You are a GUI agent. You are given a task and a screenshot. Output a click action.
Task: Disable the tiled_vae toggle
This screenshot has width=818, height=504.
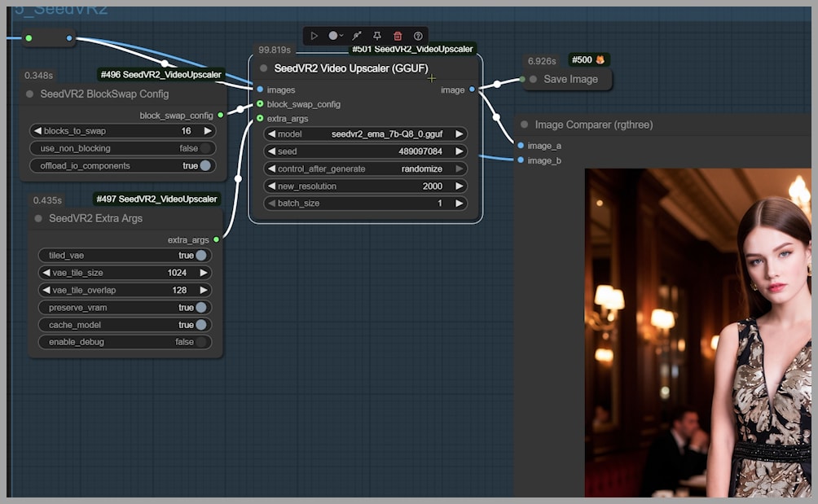200,256
